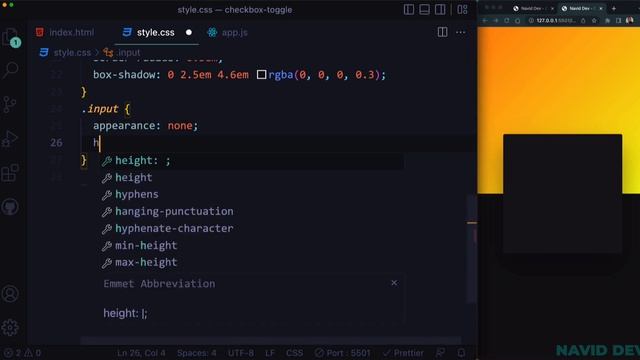
Task: Click the dark card in browser preview
Action: (562, 193)
